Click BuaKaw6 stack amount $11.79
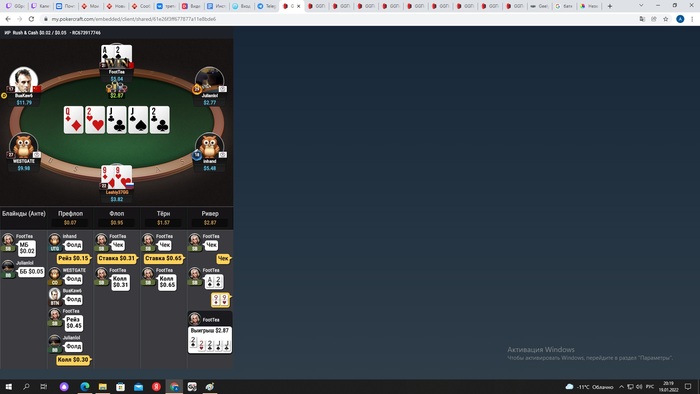Screen dimensions: 700x394 24,103
